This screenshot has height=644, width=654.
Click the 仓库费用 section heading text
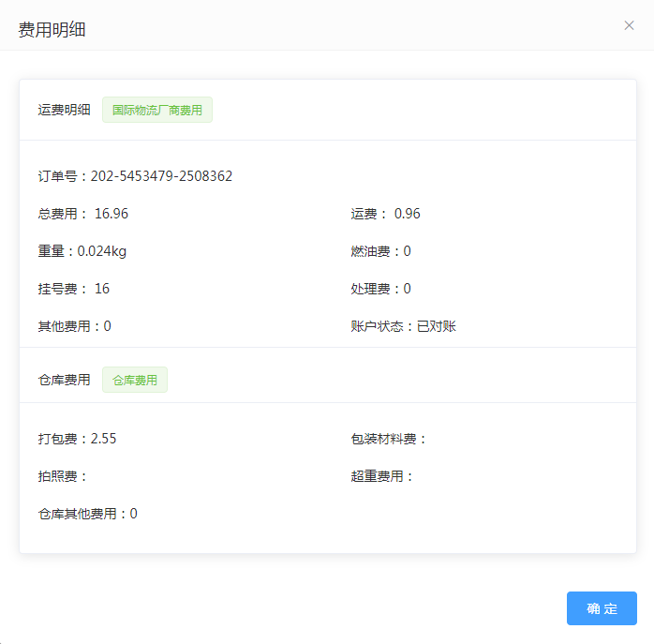pos(65,380)
